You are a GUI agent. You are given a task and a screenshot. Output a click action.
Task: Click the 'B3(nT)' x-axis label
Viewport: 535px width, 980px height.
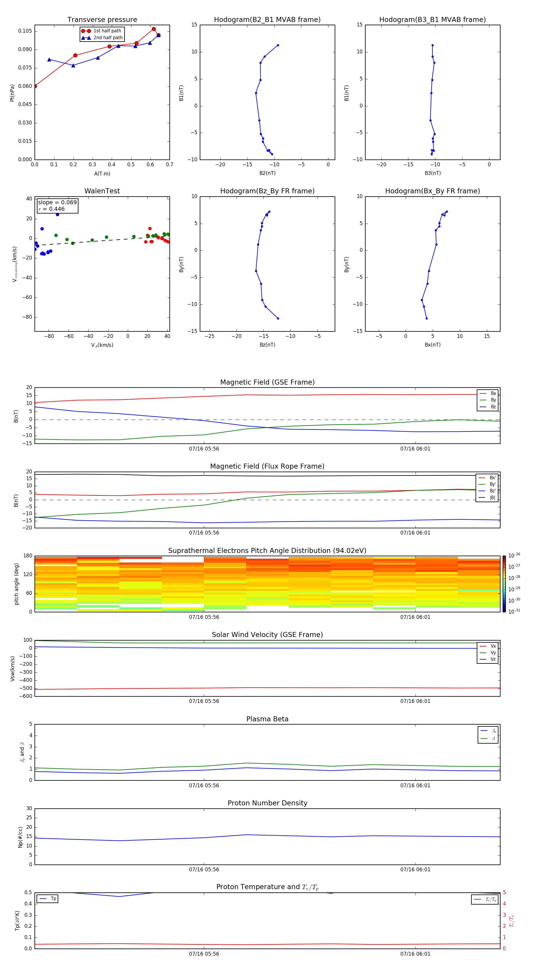click(x=432, y=173)
